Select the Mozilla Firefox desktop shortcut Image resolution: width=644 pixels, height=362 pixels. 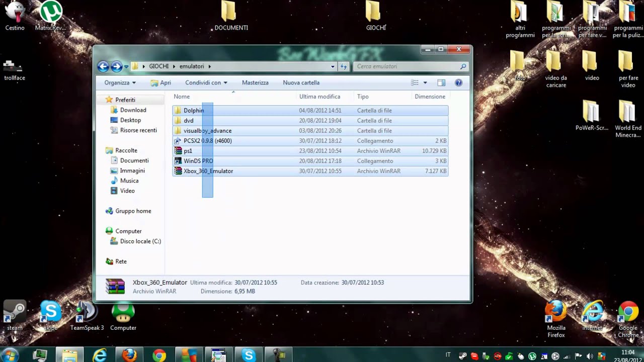[556, 319]
